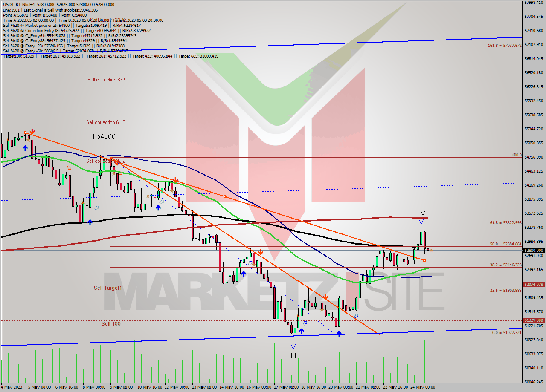Click the 'Sell correction 61.8' label
546x392 pixels.
106,122
